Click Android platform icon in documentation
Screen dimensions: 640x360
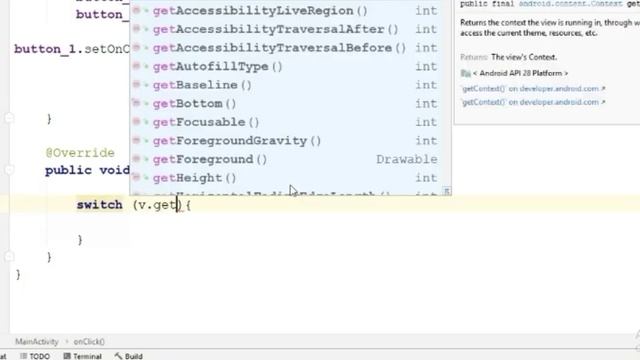pos(466,73)
